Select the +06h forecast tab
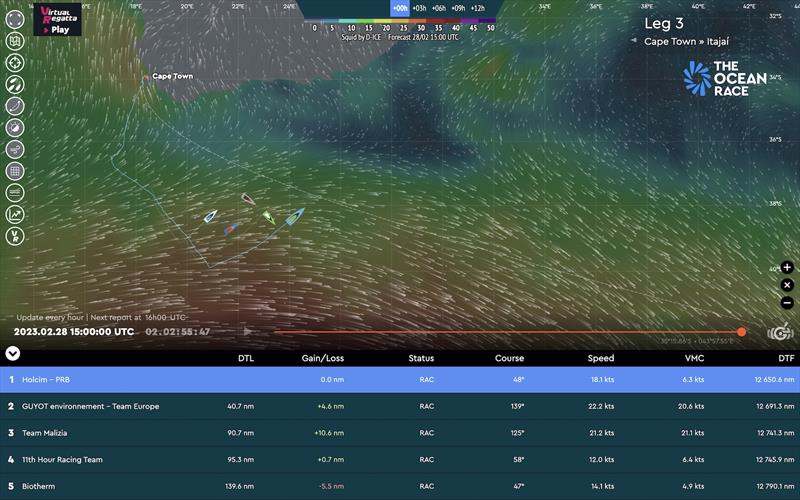 (439, 8)
